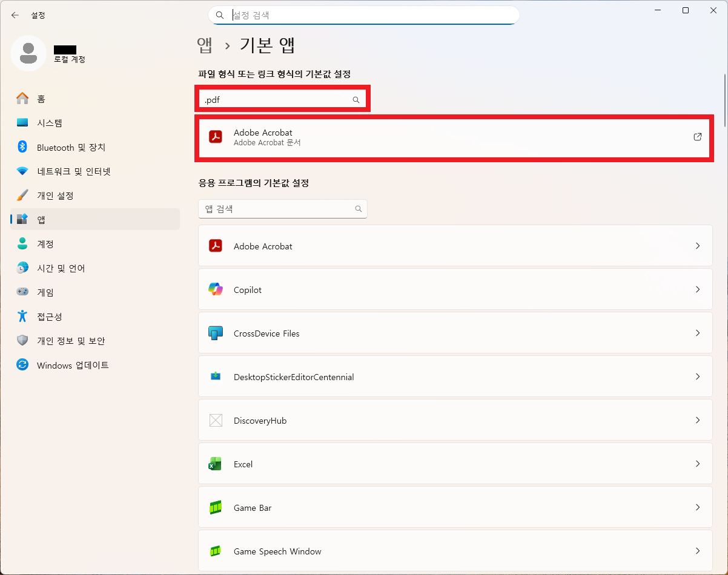Image resolution: width=728 pixels, height=575 pixels.
Task: Click the Excel app icon
Action: [x=216, y=464]
